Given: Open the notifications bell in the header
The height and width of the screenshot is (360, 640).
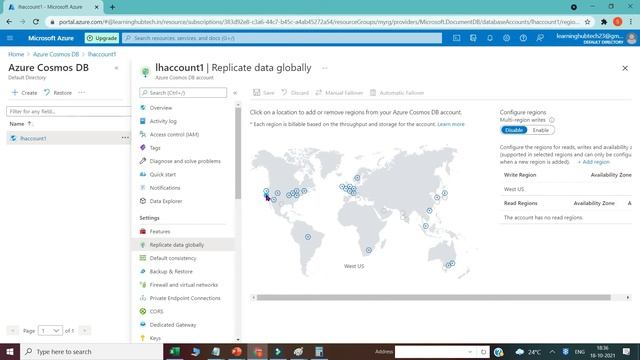Looking at the screenshot, I should (x=490, y=38).
